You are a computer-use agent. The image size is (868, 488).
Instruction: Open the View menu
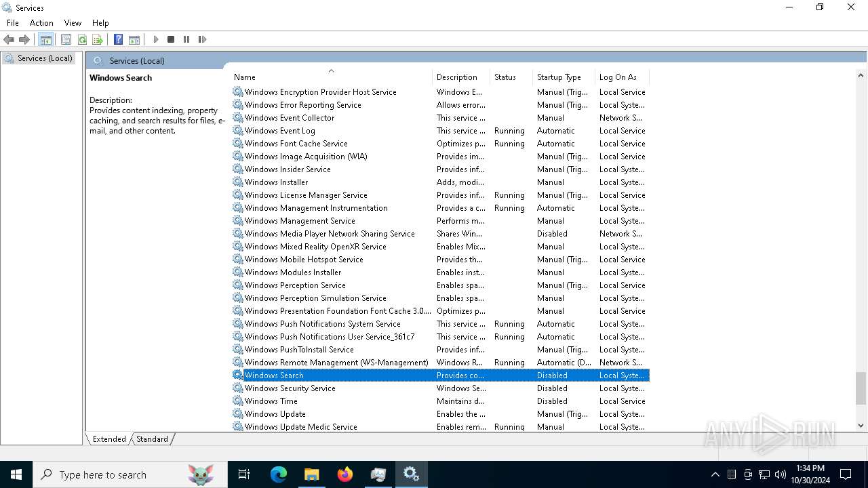73,22
